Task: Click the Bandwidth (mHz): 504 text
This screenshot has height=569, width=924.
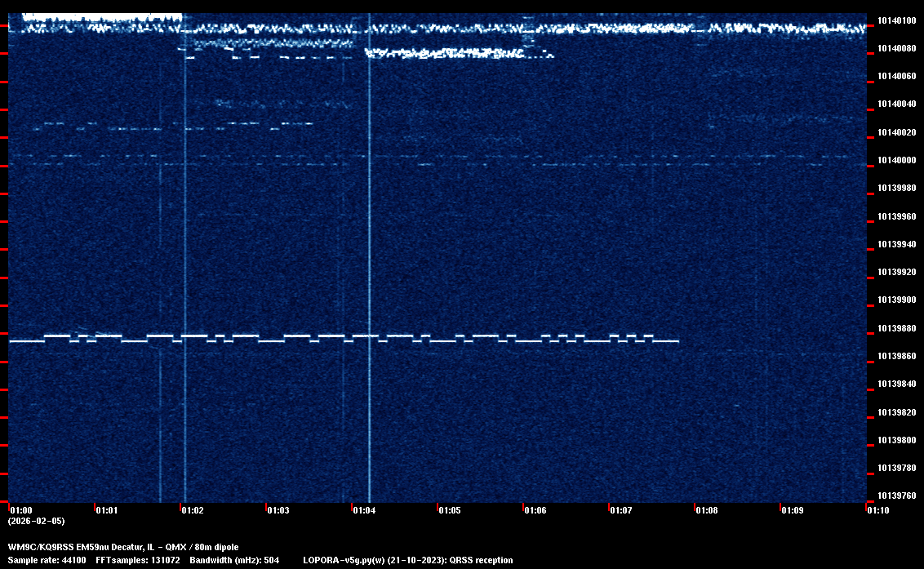Action: (x=234, y=560)
